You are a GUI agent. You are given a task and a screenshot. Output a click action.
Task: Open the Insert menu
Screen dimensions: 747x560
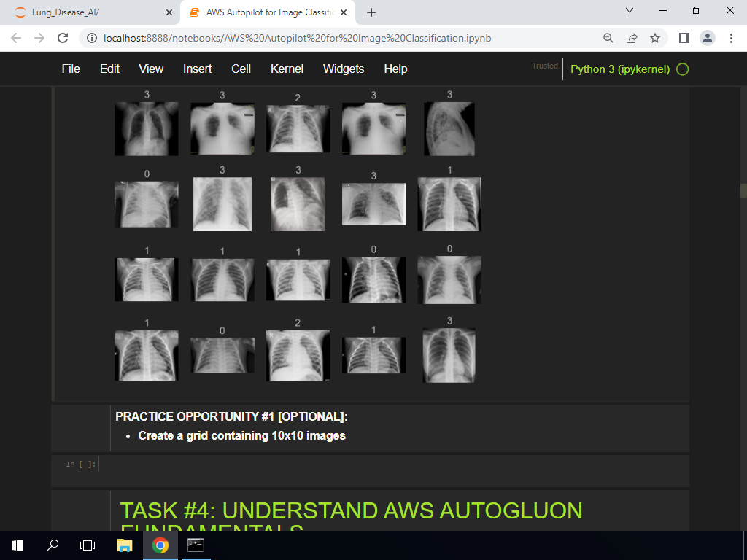197,69
